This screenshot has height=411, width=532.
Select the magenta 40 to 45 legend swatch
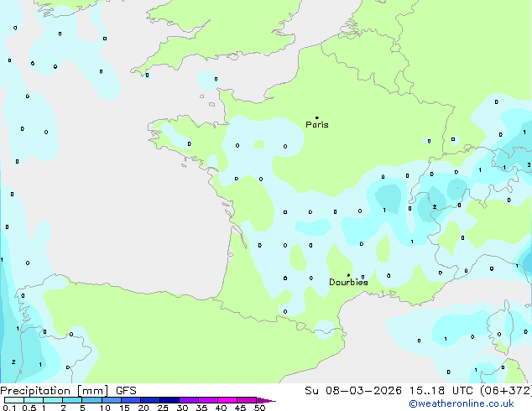pos(227,400)
